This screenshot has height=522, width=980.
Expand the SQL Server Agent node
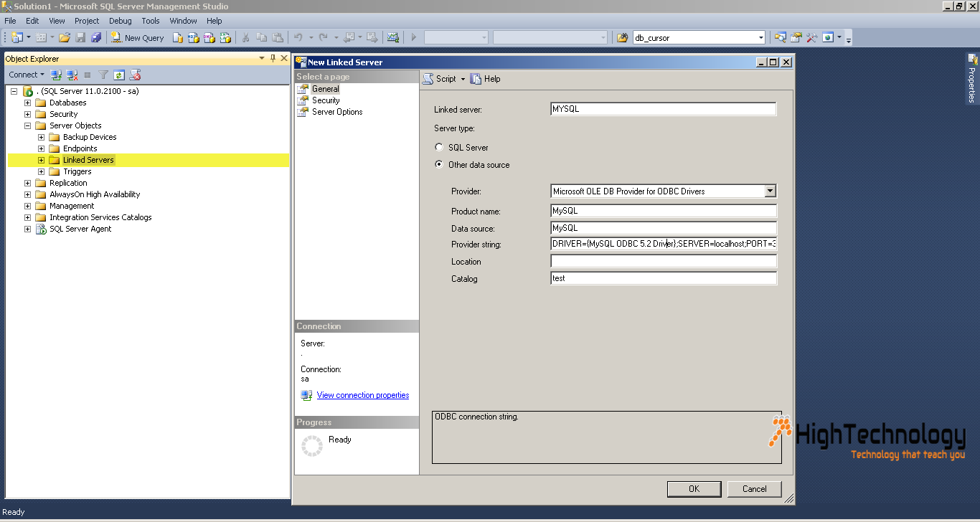point(28,229)
